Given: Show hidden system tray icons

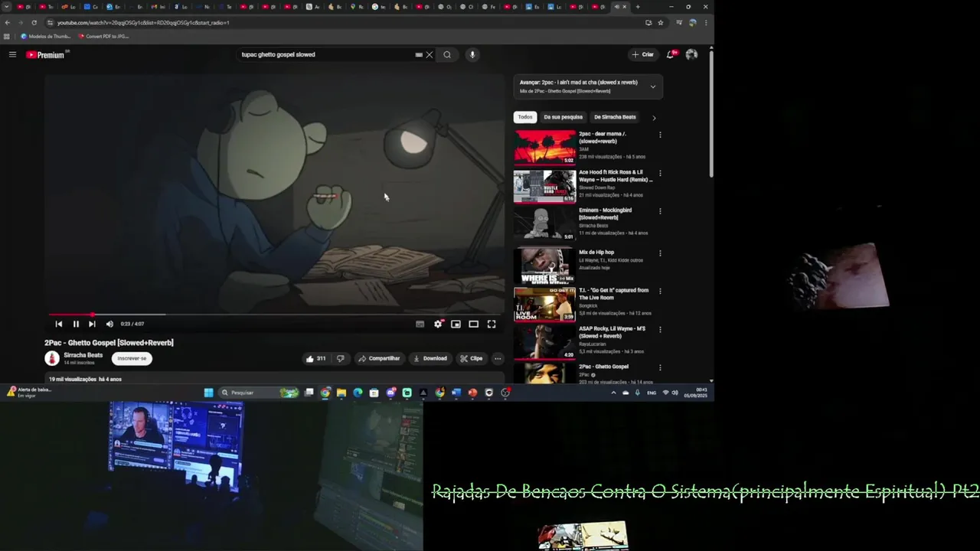Looking at the screenshot, I should point(613,393).
